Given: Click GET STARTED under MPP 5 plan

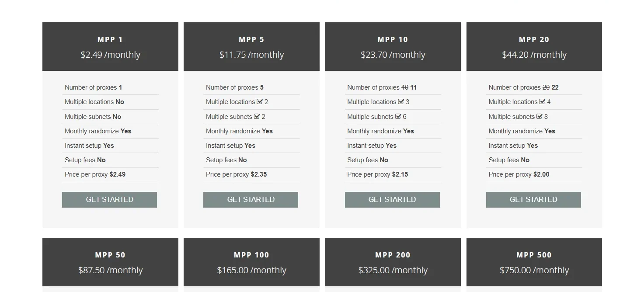Looking at the screenshot, I should click(251, 199).
